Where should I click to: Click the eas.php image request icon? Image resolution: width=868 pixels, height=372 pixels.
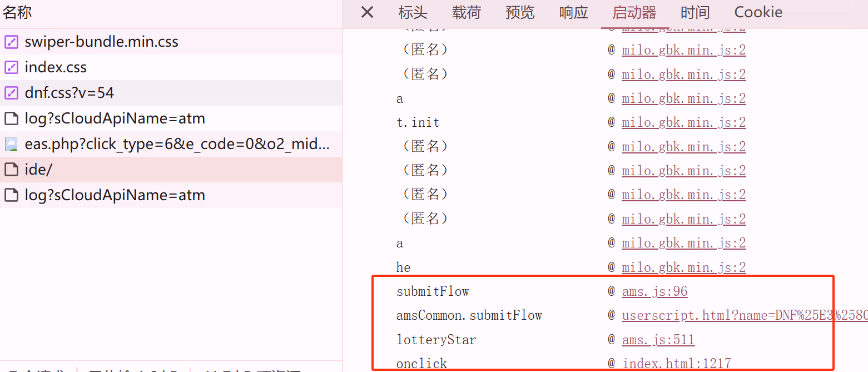(x=11, y=145)
